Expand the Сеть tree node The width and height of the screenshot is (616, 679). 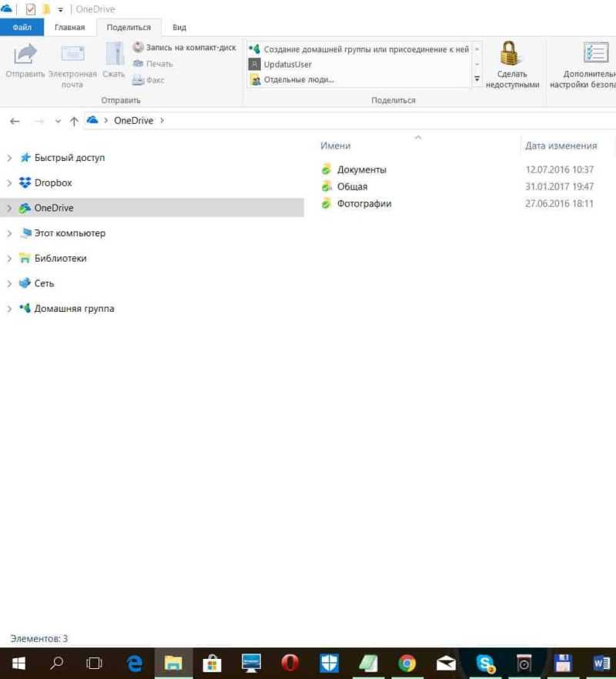click(x=9, y=283)
